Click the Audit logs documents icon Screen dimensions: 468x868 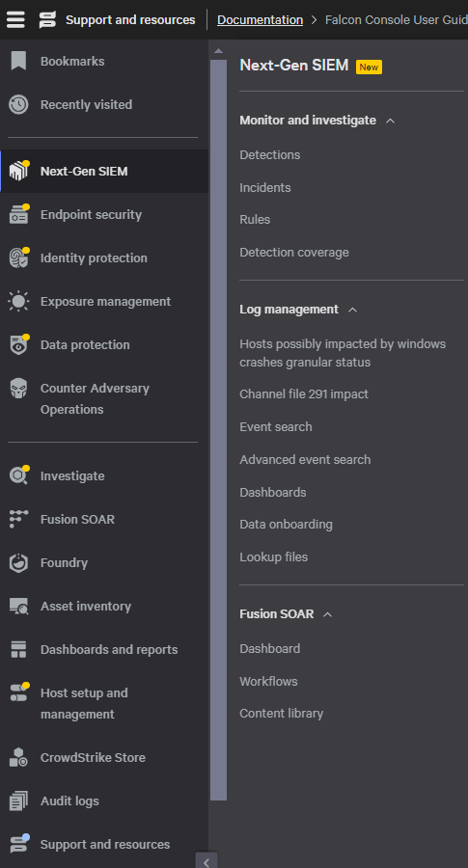19,801
